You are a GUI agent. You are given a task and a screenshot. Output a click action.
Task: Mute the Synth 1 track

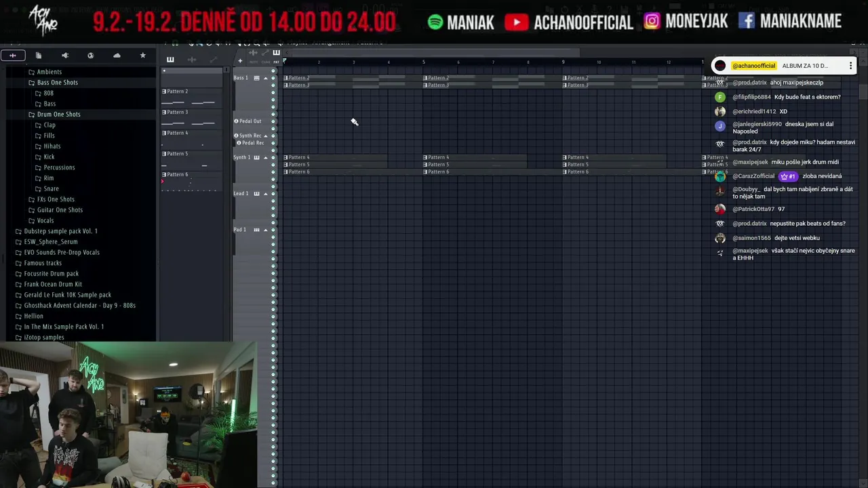274,157
